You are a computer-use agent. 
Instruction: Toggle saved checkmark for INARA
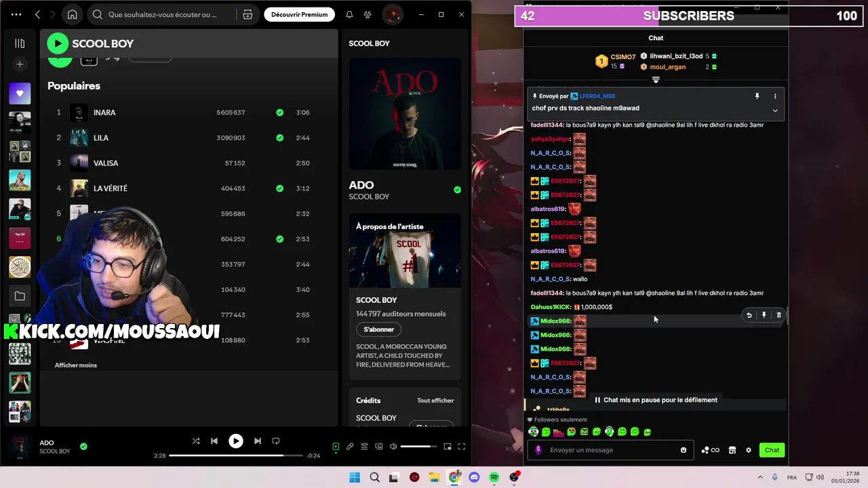[x=279, y=113]
